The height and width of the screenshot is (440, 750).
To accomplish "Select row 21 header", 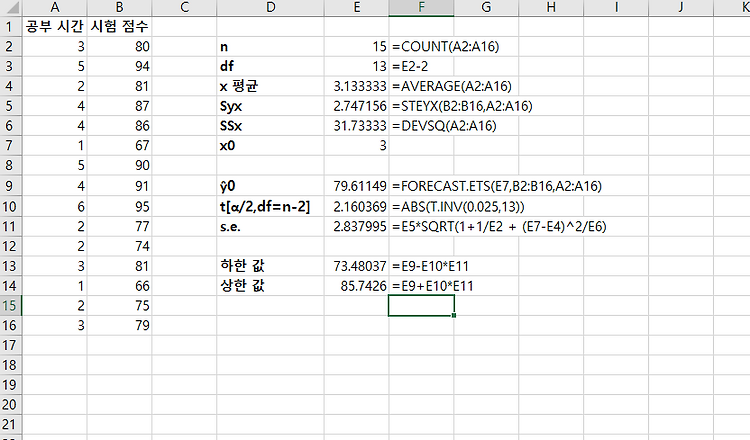I will pos(11,424).
